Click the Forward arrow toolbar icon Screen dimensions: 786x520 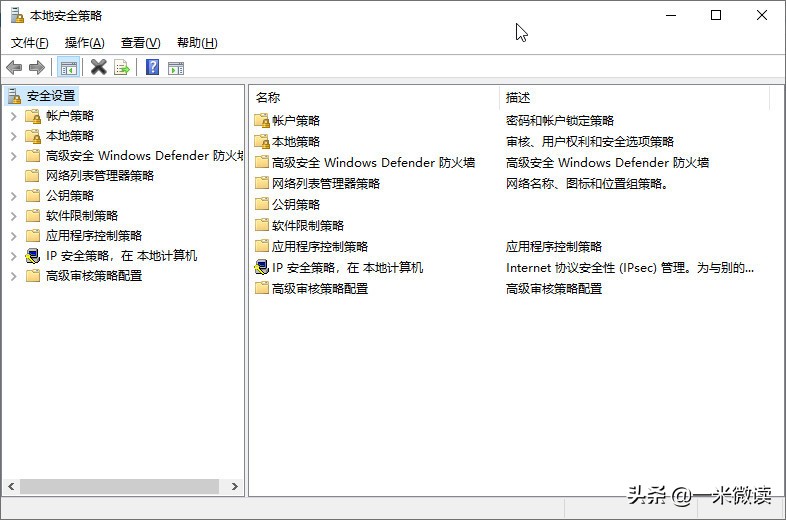pos(37,67)
